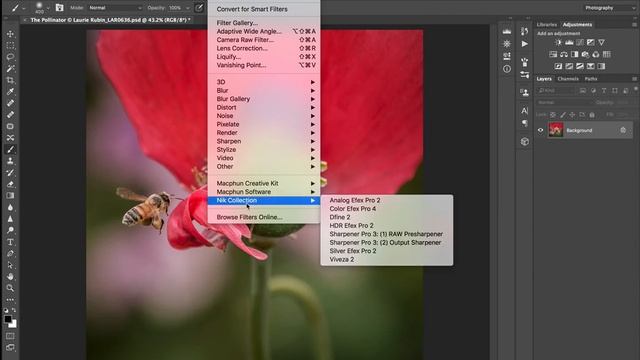Image resolution: width=640 pixels, height=360 pixels.
Task: Toggle Quick Mask mode
Action: (10, 336)
